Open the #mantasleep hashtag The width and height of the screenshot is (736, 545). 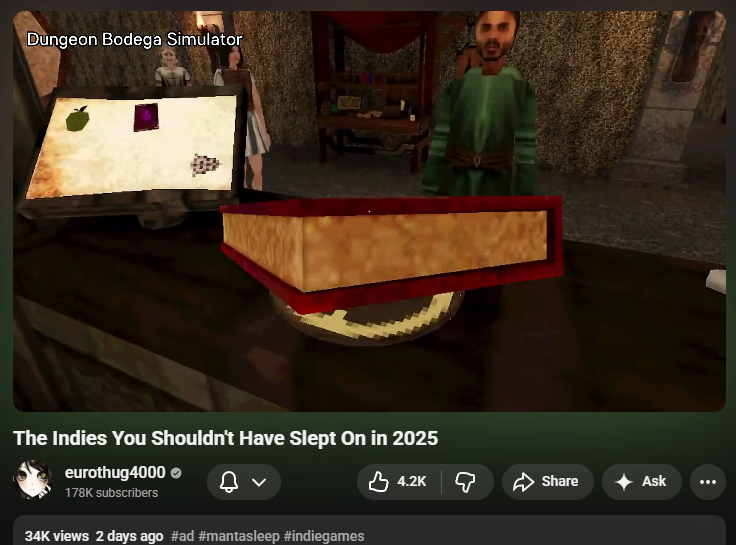click(x=239, y=536)
